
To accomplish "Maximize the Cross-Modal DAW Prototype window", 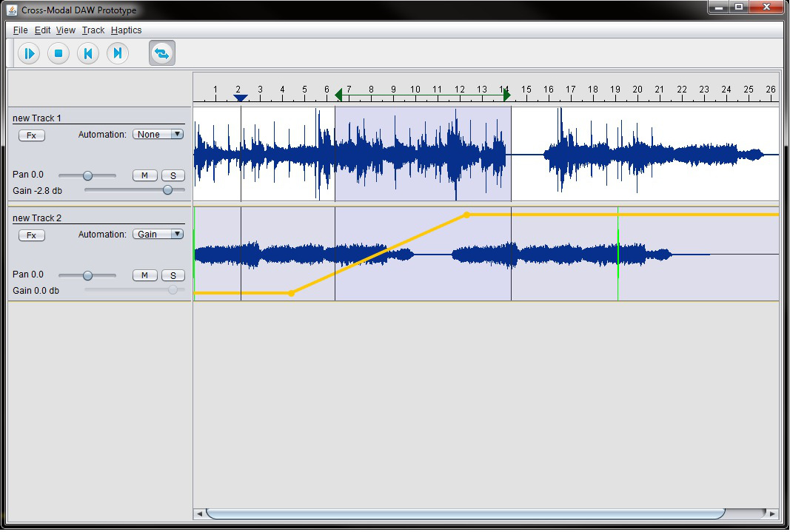I will click(739, 7).
